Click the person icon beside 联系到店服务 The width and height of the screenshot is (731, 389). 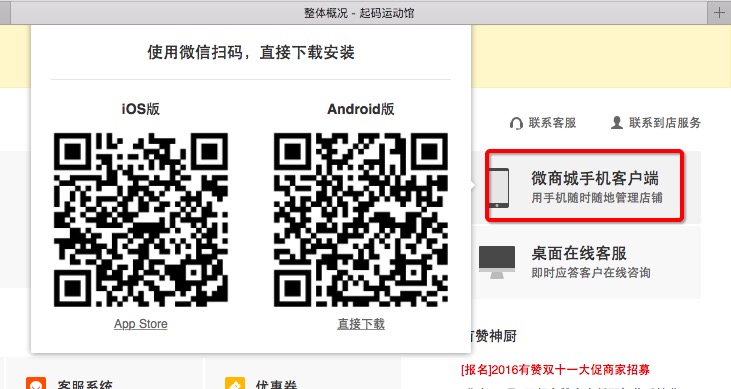coord(617,123)
